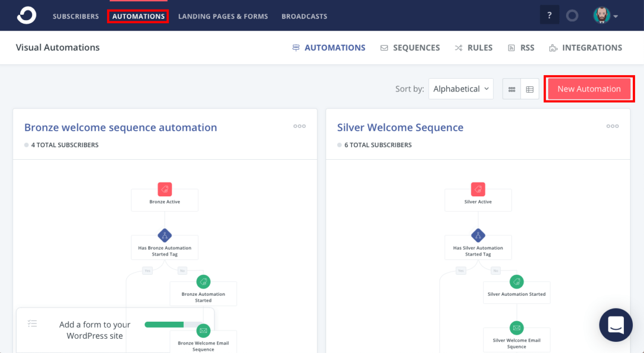Switch to grid view layout
This screenshot has height=353, width=644.
click(512, 89)
